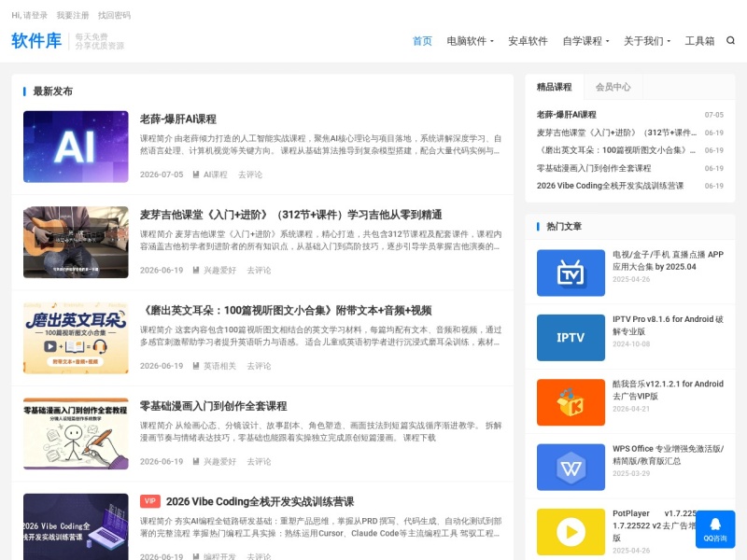This screenshot has height=560, width=747.
Task: Click the category icon beside AI课程
Action: point(196,175)
